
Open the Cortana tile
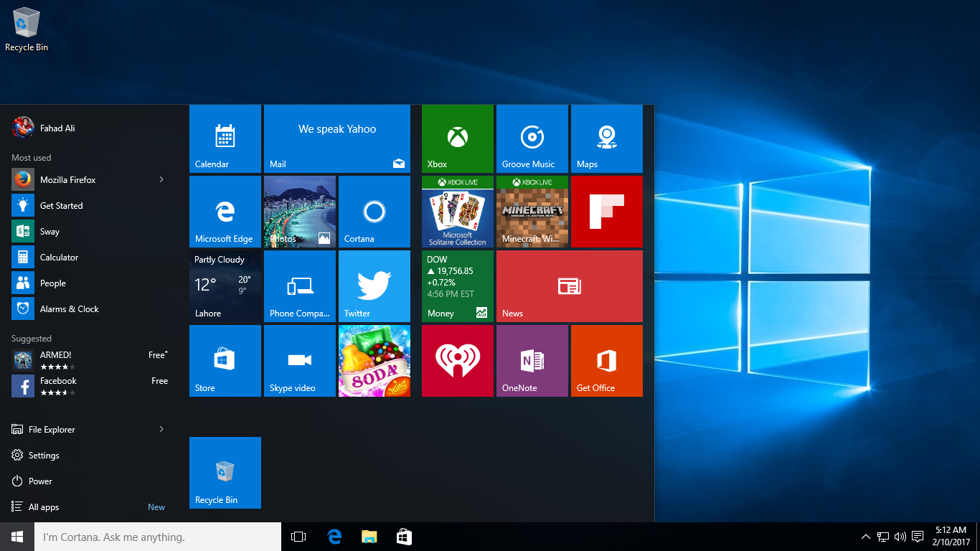[x=374, y=212]
